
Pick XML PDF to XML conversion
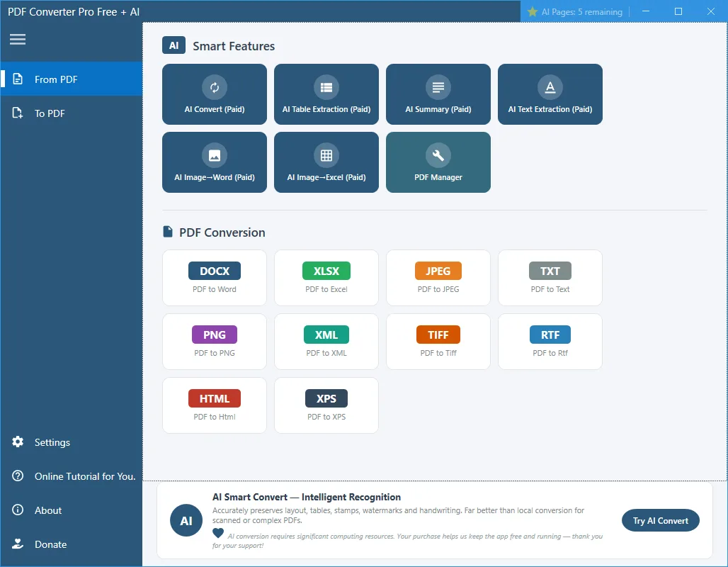[x=326, y=342]
